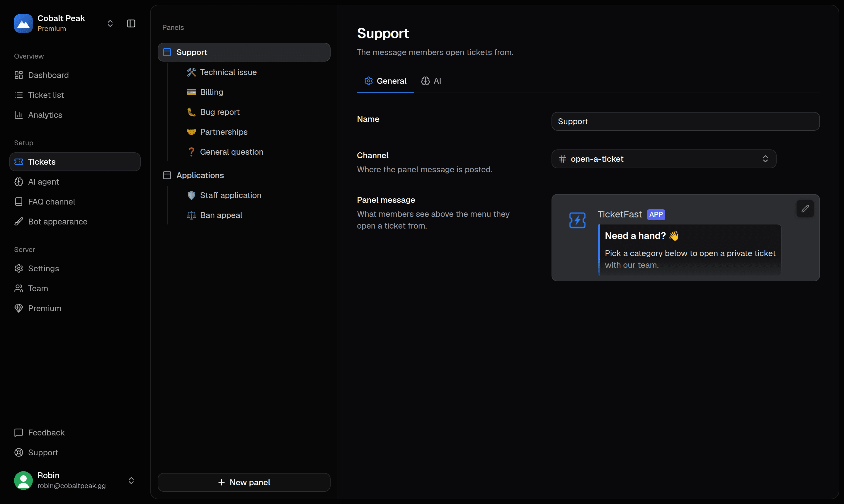Select the Applications panel

(x=244, y=175)
